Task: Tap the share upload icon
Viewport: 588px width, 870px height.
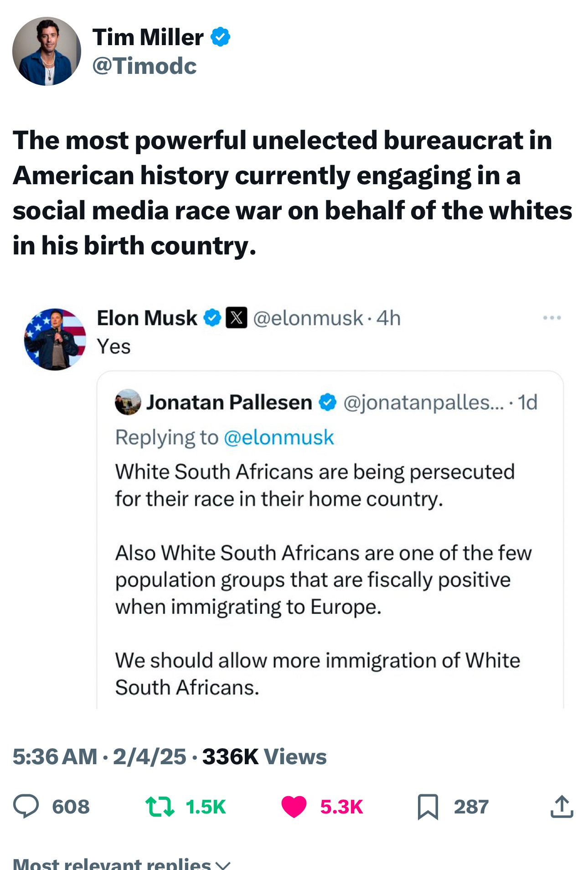Action: coord(562,806)
